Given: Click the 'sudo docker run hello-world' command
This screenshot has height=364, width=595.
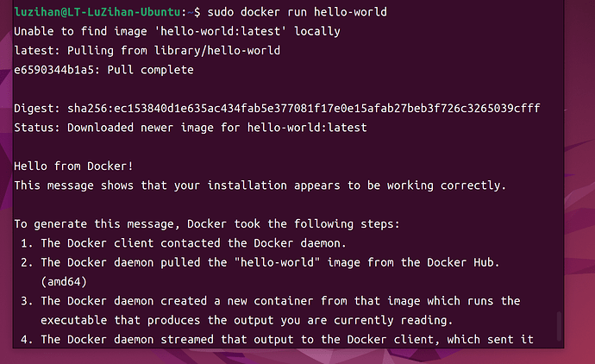Looking at the screenshot, I should [297, 12].
